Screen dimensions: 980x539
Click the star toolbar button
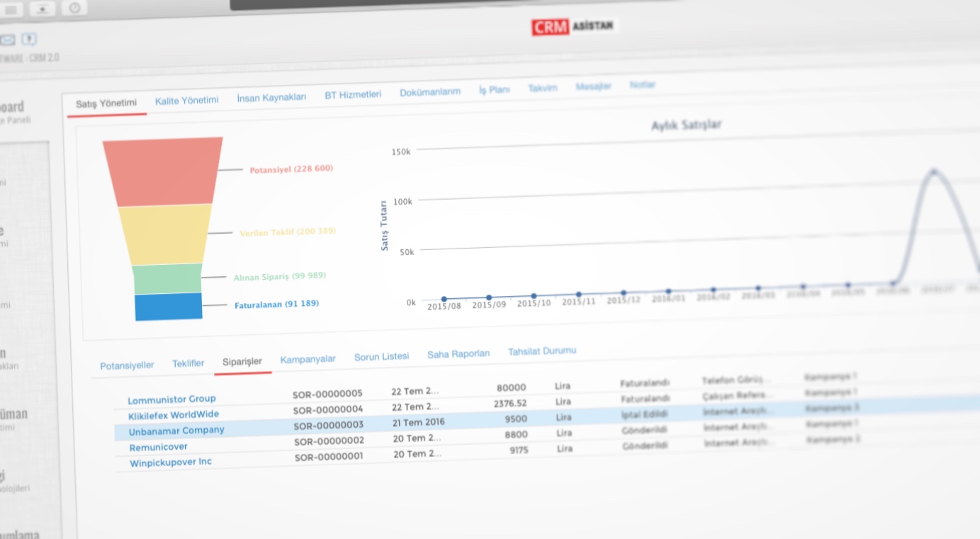point(43,8)
